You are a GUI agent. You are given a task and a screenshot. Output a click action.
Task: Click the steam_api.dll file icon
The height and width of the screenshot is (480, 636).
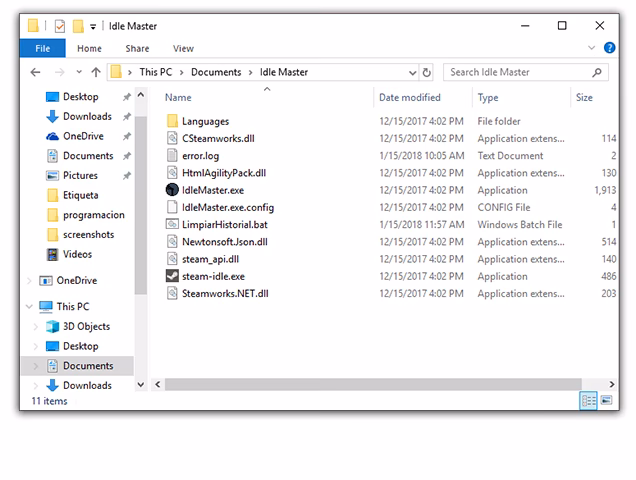(x=172, y=258)
